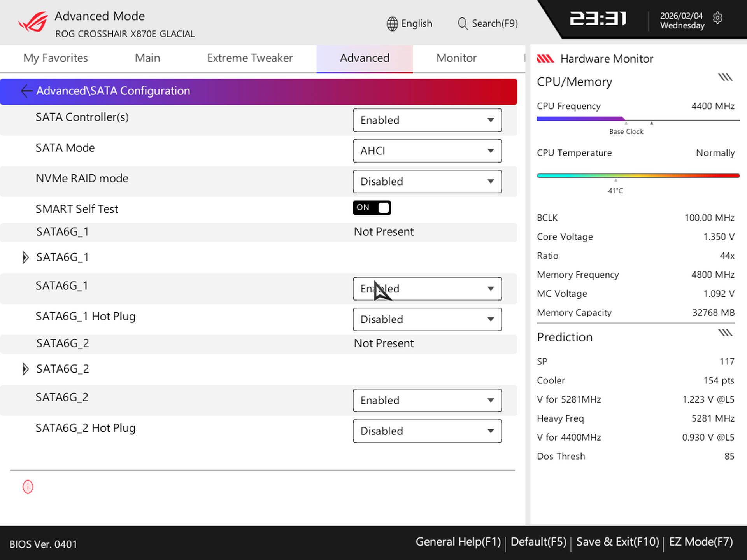The height and width of the screenshot is (560, 747).
Task: Collapse the Prediction section via its chevron icon
Action: pyautogui.click(x=725, y=332)
